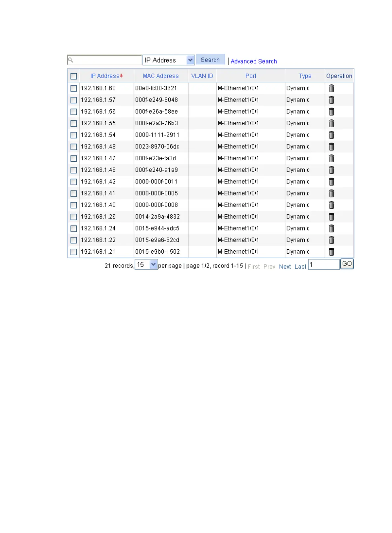
Task: Delete the 192.168.1.55 entry with trash icon
Action: (x=331, y=123)
